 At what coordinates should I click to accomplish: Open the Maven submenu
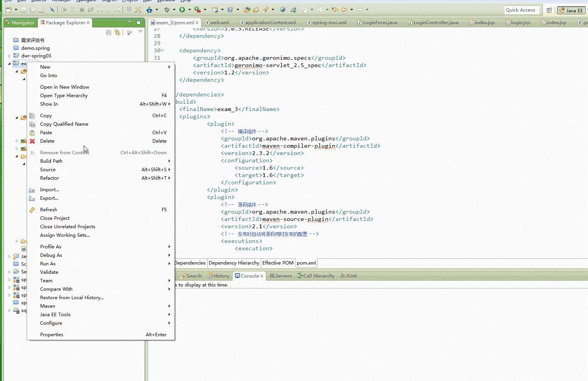[x=101, y=306]
